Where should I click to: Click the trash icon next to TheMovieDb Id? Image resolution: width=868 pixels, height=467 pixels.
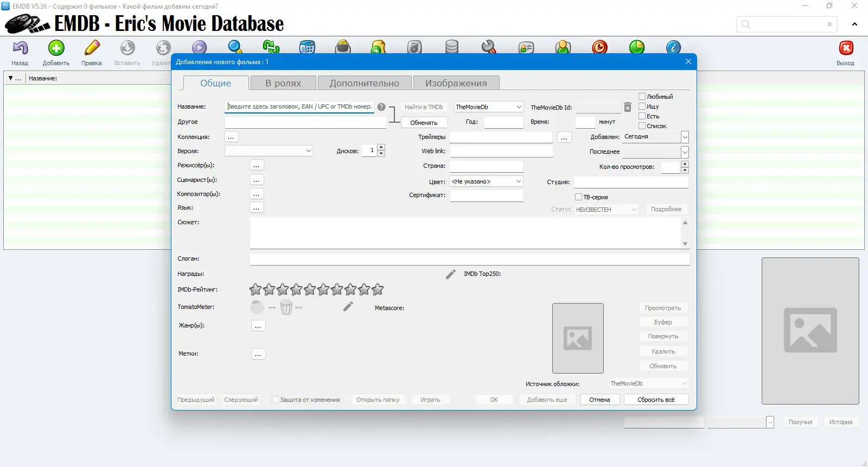(627, 108)
